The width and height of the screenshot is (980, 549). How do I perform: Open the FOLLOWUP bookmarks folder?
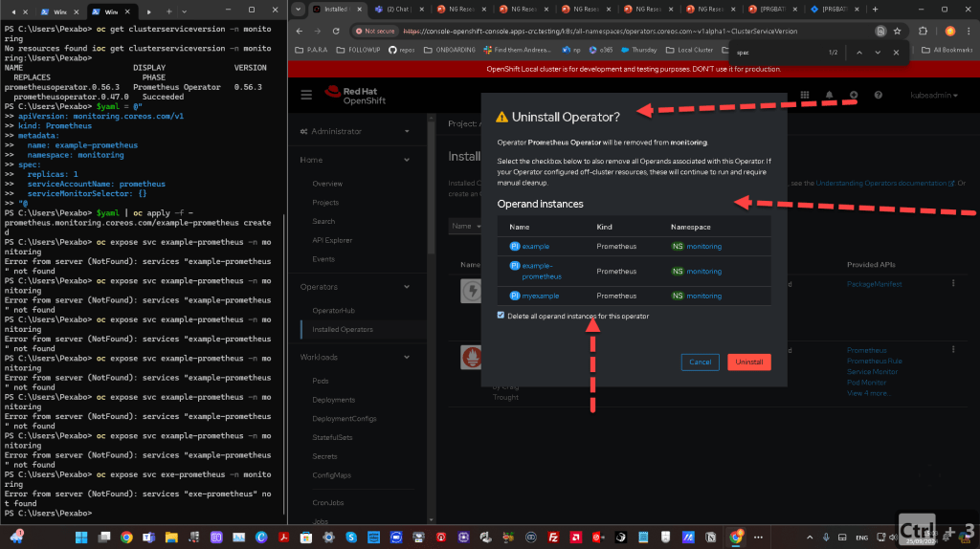point(358,50)
